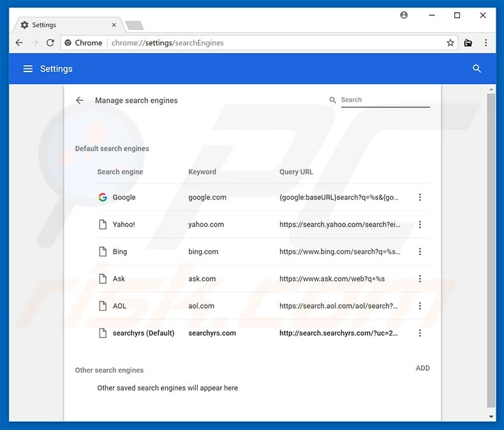Select the google.com keyword
504x430 pixels.
point(207,197)
